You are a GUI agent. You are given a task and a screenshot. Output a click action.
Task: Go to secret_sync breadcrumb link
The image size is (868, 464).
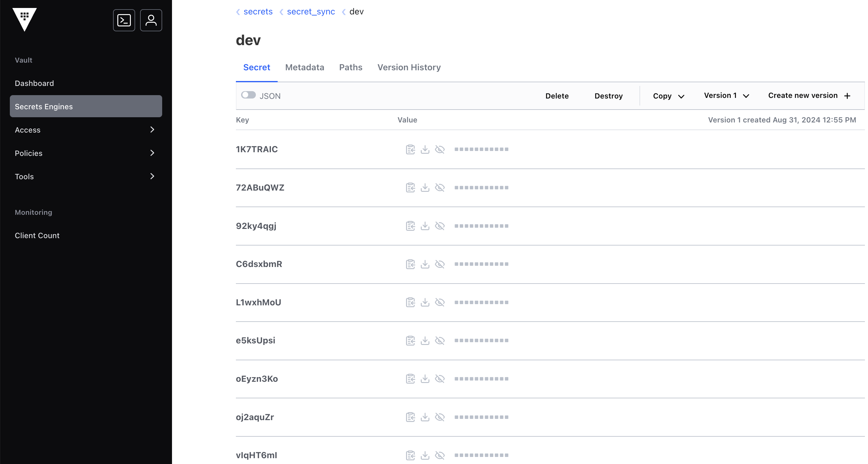click(x=311, y=12)
